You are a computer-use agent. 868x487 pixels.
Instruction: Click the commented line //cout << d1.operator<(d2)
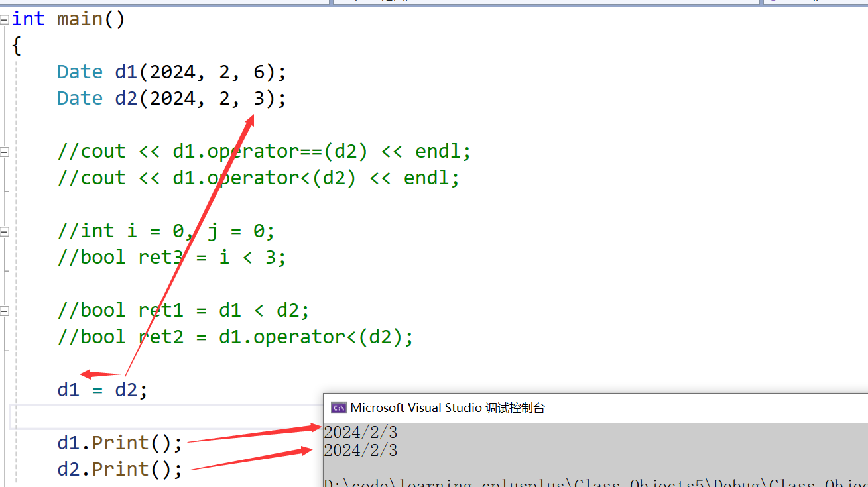point(258,178)
